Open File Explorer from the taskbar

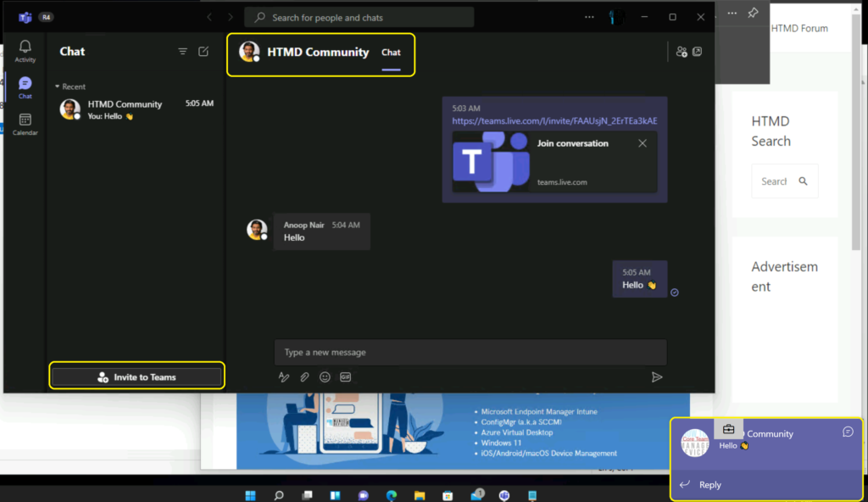(x=420, y=495)
